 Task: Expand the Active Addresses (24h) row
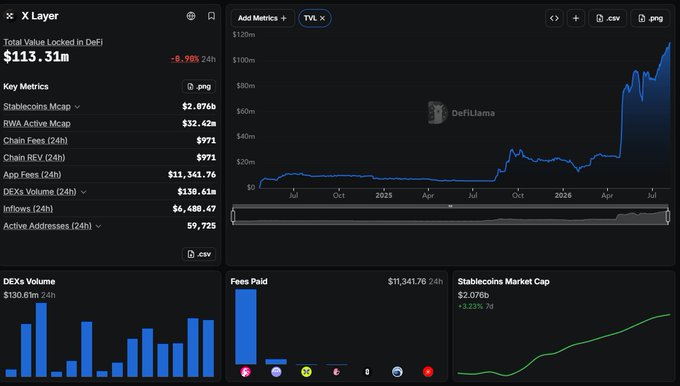[98, 226]
